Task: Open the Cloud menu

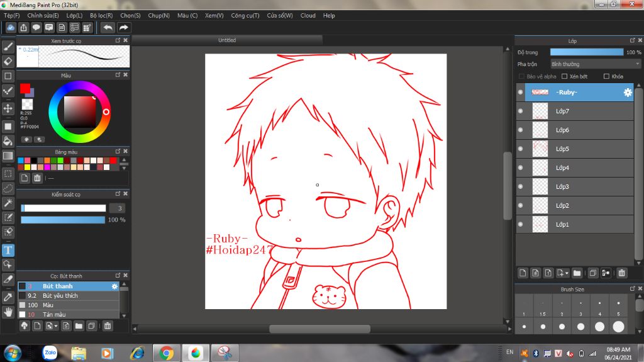Action: point(308,15)
